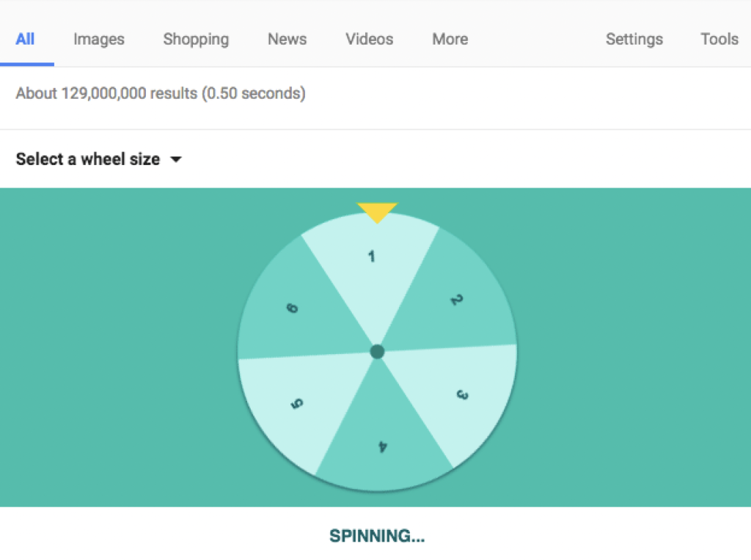This screenshot has height=560, width=751.
Task: Open the News results tab
Action: click(x=287, y=40)
